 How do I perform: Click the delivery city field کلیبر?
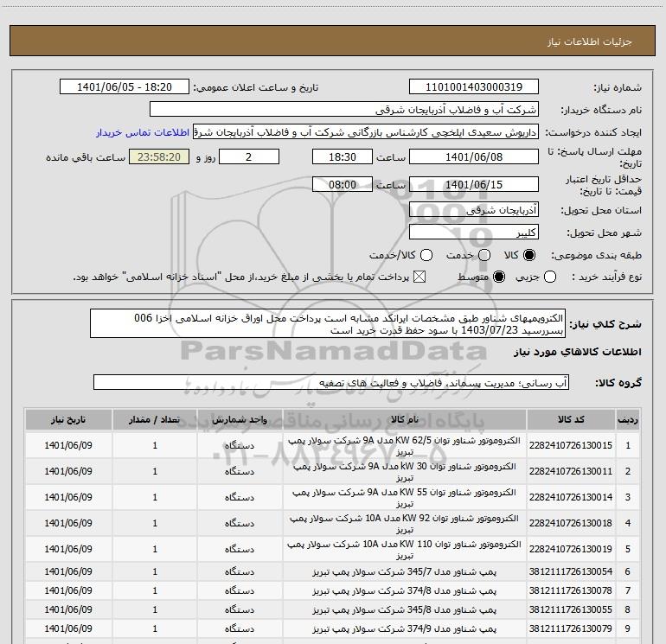[474, 233]
